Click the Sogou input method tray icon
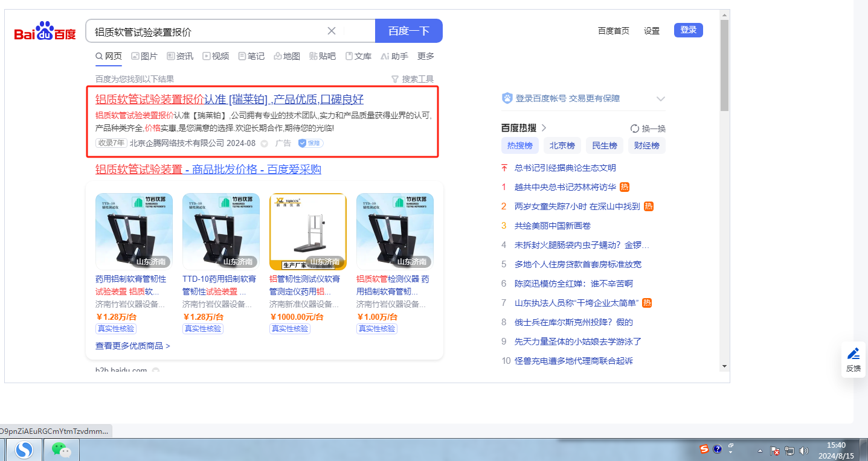This screenshot has height=461, width=868. click(x=704, y=449)
